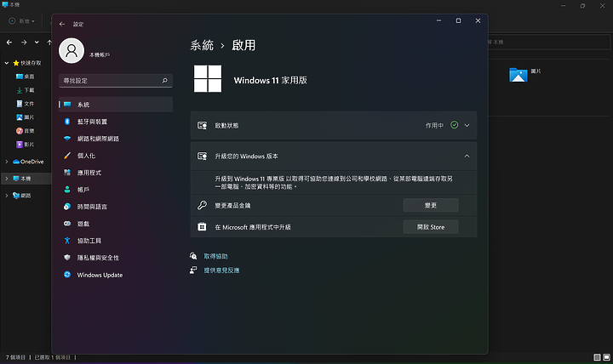Expand OneDrive in Explorer tree
613x364 pixels.
coord(7,162)
